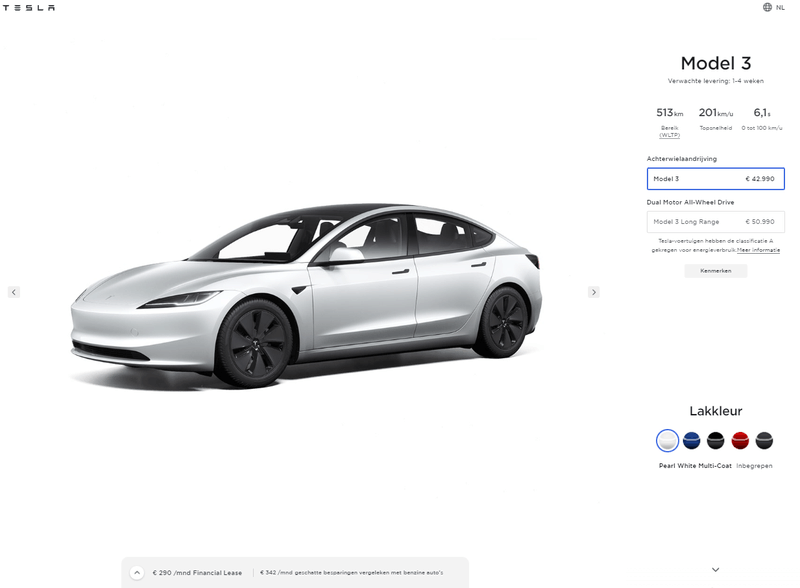
Task: Choose Pearl White Multi-Coat paint swatch
Action: [x=667, y=440]
